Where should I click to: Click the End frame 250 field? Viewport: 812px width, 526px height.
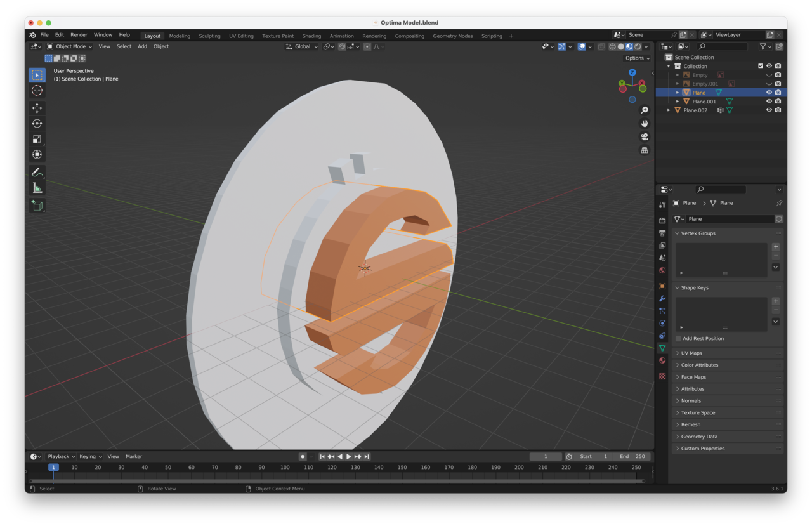pyautogui.click(x=632, y=457)
